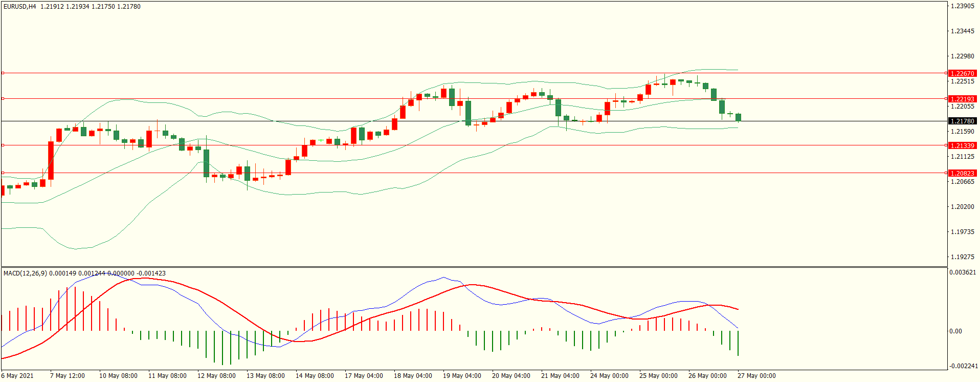Viewport: 980px width, 382px height.
Task: Select the MACD(12,26,9) indicator label
Action: (25, 273)
